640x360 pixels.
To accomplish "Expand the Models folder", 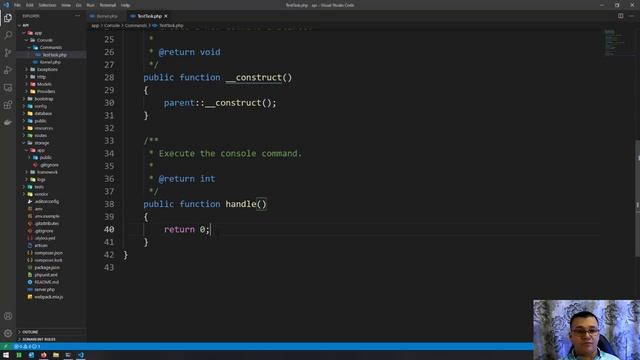I will tap(44, 84).
